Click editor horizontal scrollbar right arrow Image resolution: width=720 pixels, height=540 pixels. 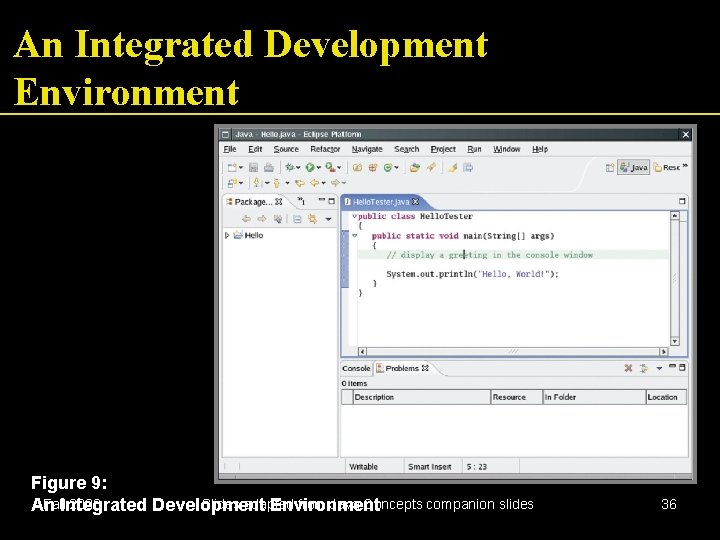pyautogui.click(x=664, y=352)
